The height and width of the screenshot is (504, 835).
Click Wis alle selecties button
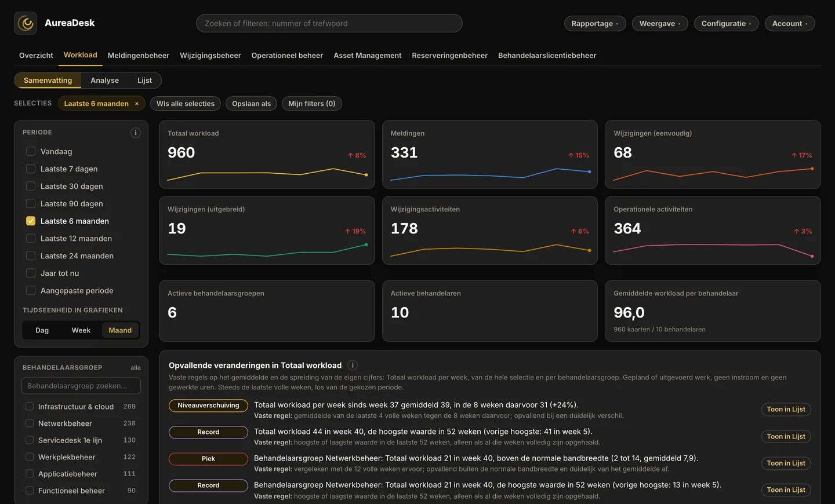(186, 104)
